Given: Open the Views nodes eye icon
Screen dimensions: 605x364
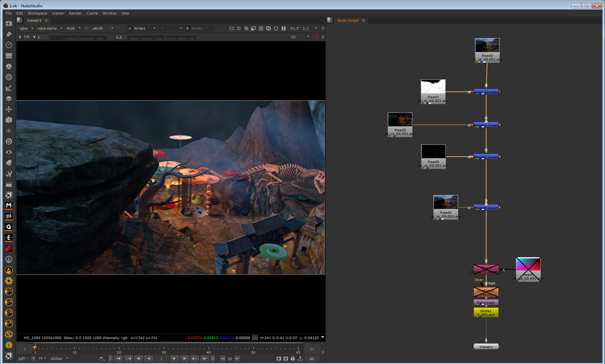Looking at the screenshot, I should pos(8,152).
